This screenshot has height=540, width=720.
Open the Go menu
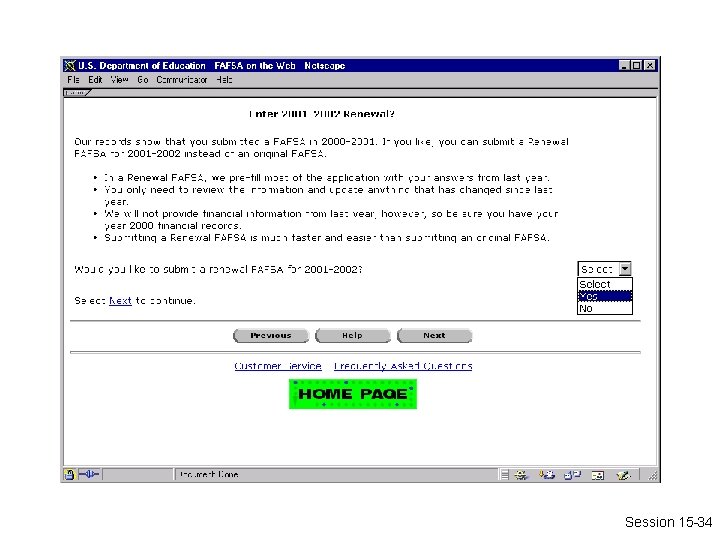tap(142, 79)
